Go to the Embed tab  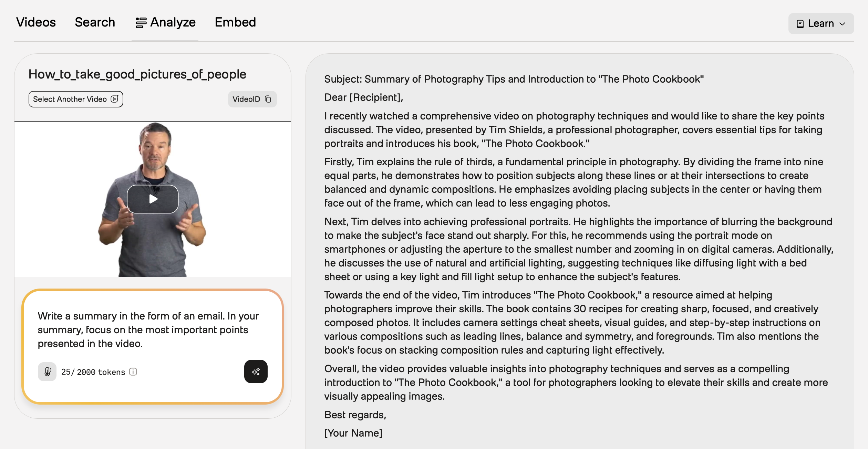[235, 22]
